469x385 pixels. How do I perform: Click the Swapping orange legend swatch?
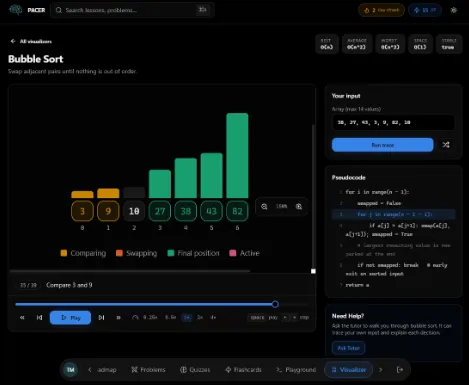pyautogui.click(x=119, y=253)
